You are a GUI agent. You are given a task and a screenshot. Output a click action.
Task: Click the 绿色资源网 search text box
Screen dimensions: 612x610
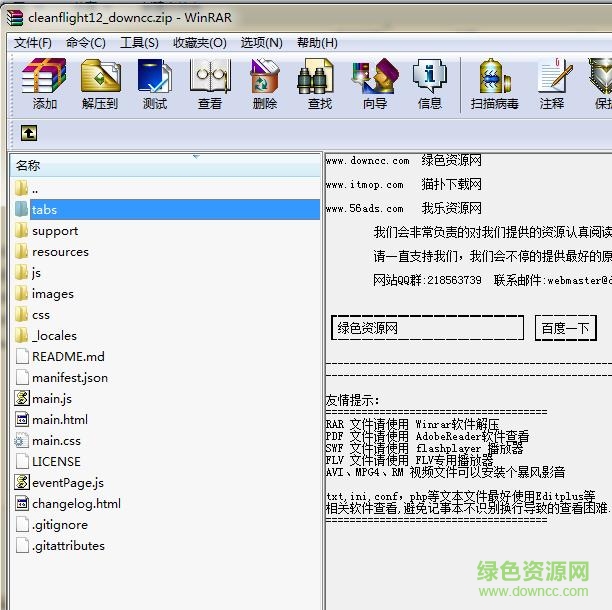(x=427, y=328)
